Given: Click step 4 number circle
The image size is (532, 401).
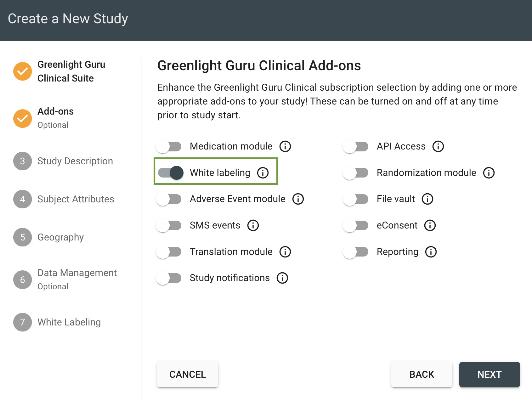Looking at the screenshot, I should [22, 199].
